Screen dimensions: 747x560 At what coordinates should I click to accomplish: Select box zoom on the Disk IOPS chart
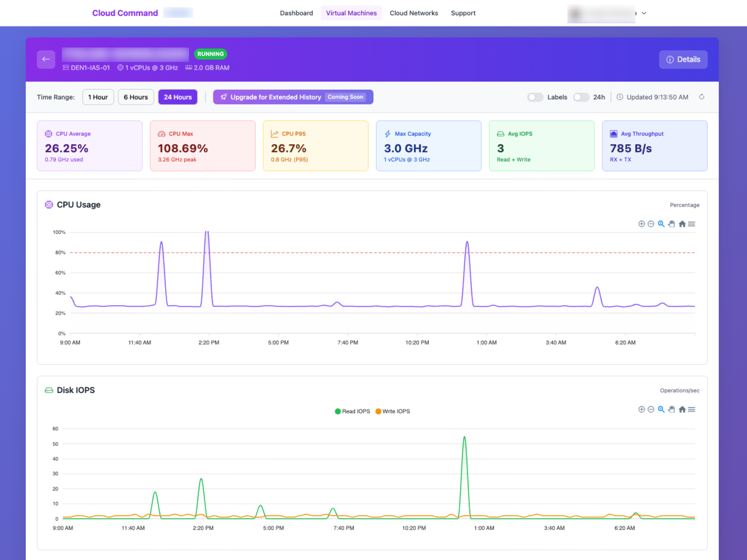point(661,409)
